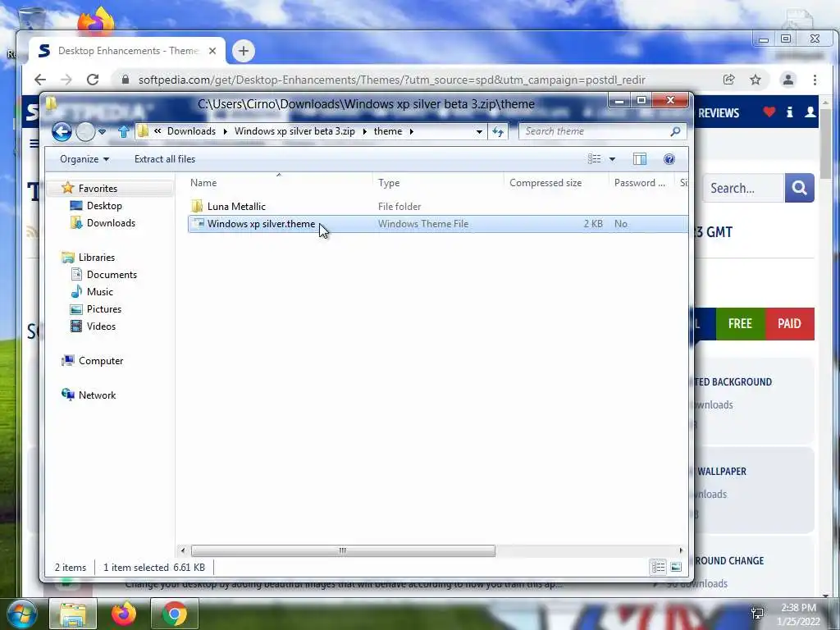The width and height of the screenshot is (840, 630).
Task: Filter by PAID on Softpedia
Action: point(789,323)
